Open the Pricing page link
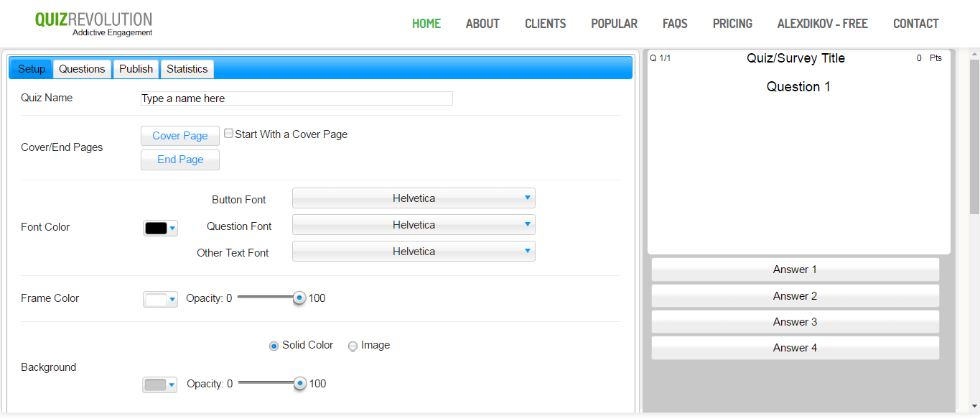Viewport: 980px width, 419px height. pyautogui.click(x=732, y=24)
